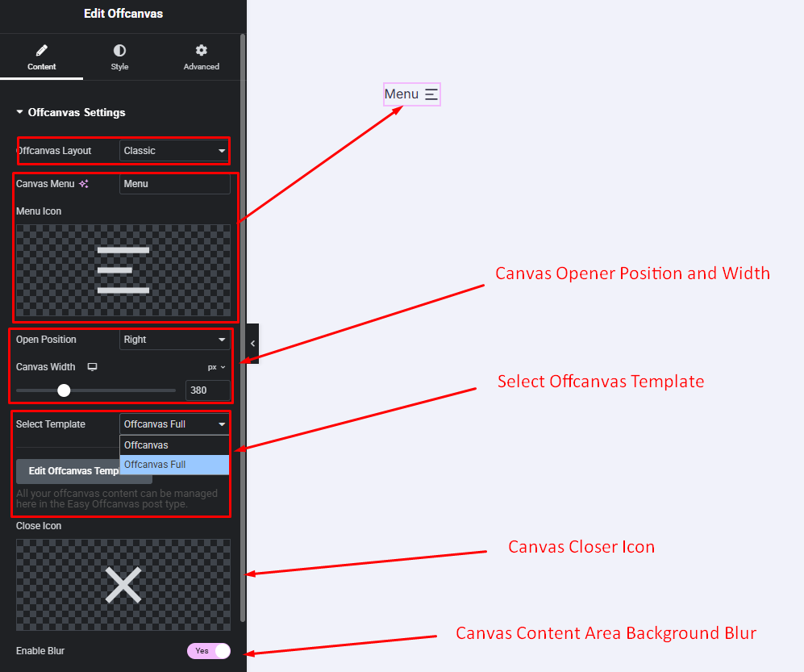
Task: Click the Close Icon X preview
Action: (x=123, y=585)
